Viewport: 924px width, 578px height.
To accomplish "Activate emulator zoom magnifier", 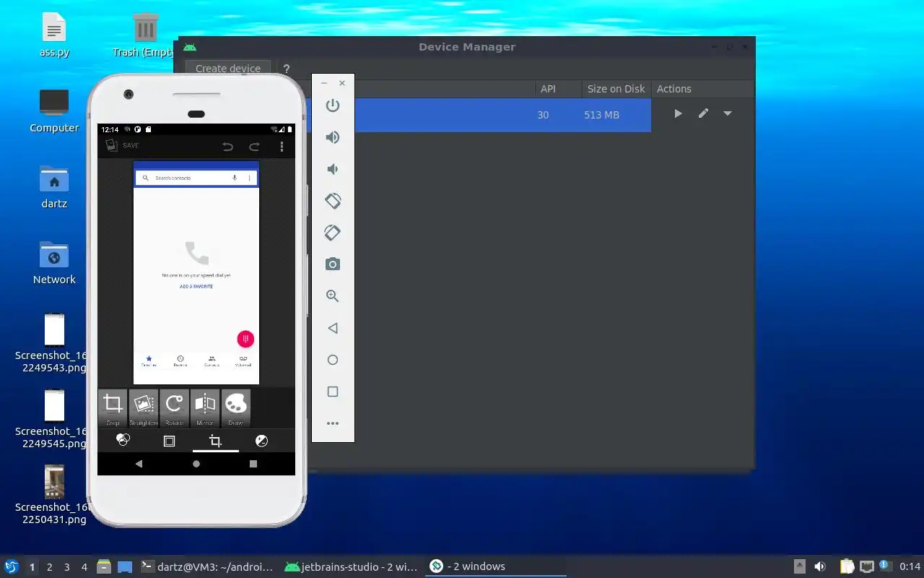I will 333,296.
